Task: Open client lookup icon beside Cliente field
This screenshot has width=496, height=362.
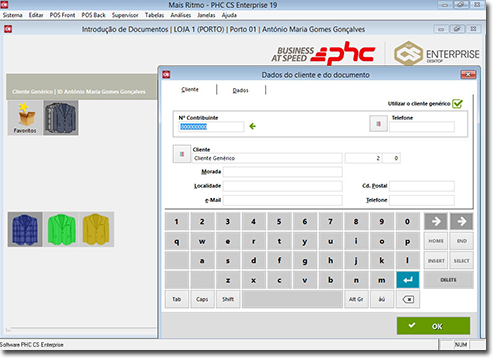Action: [182, 154]
